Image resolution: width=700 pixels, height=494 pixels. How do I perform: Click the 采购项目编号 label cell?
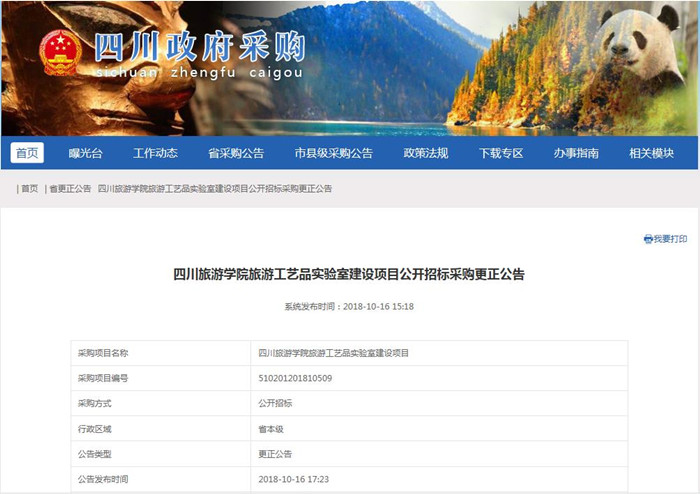click(161, 378)
